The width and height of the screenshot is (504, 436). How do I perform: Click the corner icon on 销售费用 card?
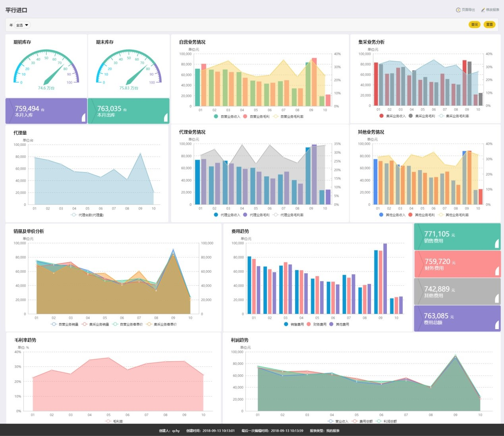tap(496, 244)
